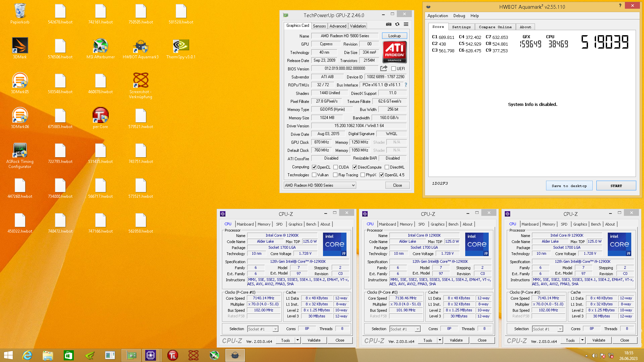644x362 pixels.
Task: Open File Explorer from the taskbar
Action: tap(48, 355)
